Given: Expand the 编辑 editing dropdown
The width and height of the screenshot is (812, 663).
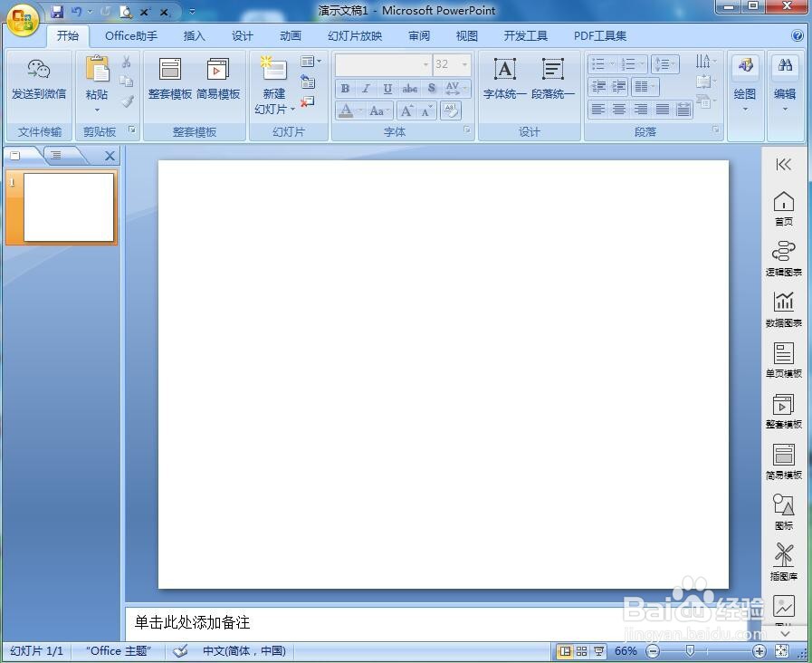Looking at the screenshot, I should point(785,110).
